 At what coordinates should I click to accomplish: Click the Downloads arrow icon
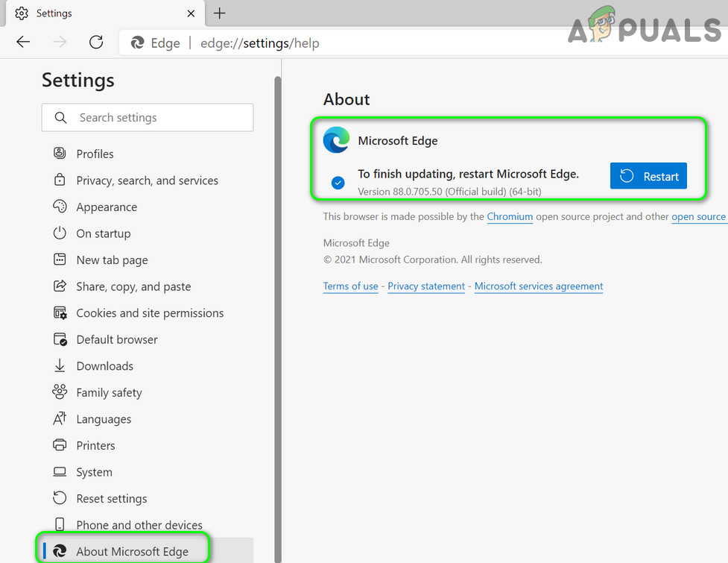[60, 365]
